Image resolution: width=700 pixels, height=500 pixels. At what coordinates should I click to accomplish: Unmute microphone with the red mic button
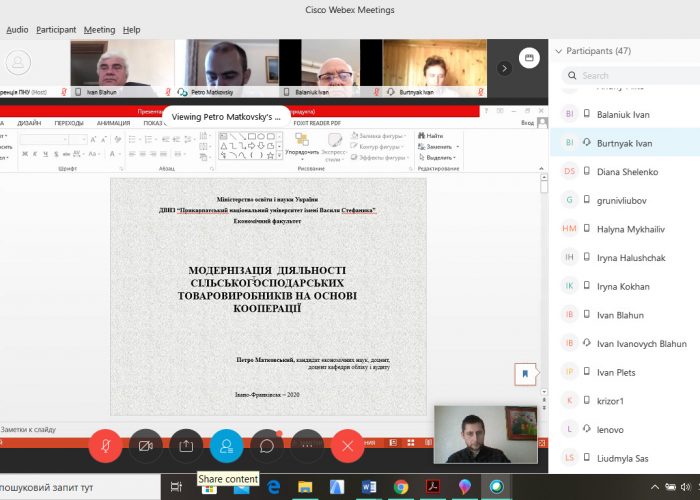pyautogui.click(x=105, y=445)
